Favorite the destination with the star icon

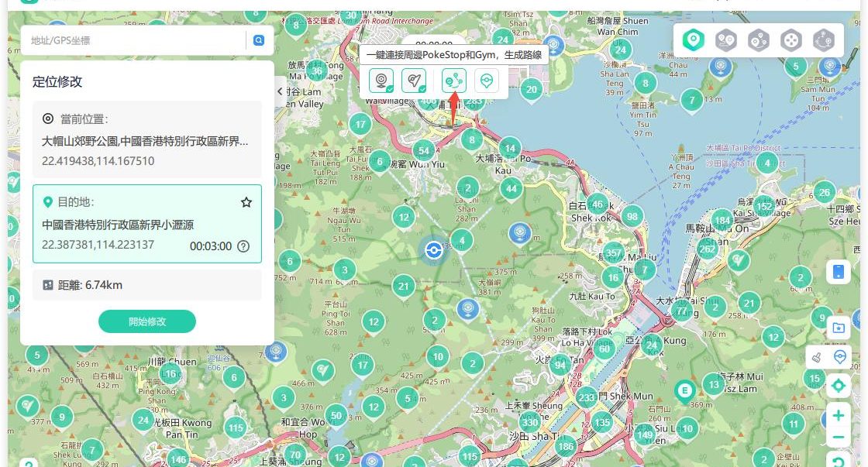pos(246,202)
